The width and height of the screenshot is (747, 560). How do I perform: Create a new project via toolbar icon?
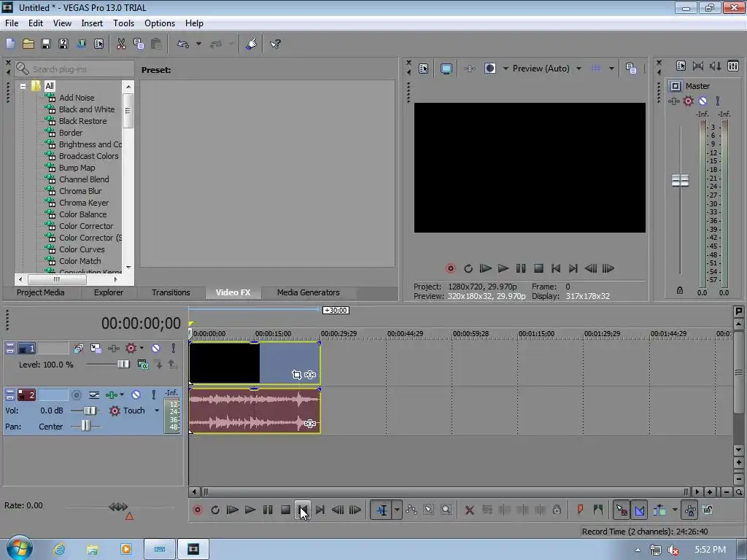(10, 44)
